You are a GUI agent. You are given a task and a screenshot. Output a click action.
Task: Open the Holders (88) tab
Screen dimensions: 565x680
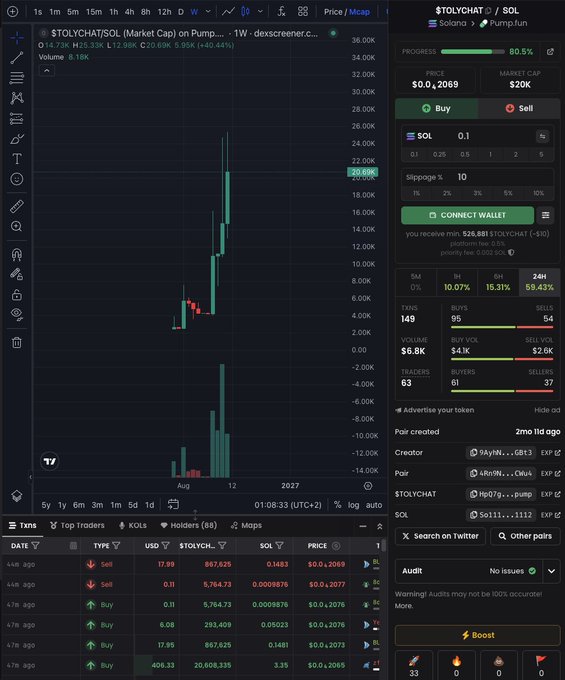189,525
